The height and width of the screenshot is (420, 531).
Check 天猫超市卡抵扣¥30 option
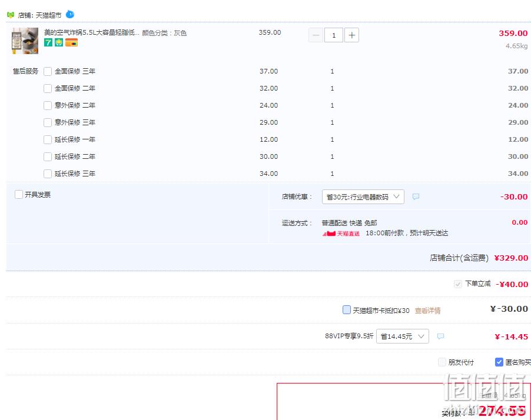pyautogui.click(x=346, y=309)
